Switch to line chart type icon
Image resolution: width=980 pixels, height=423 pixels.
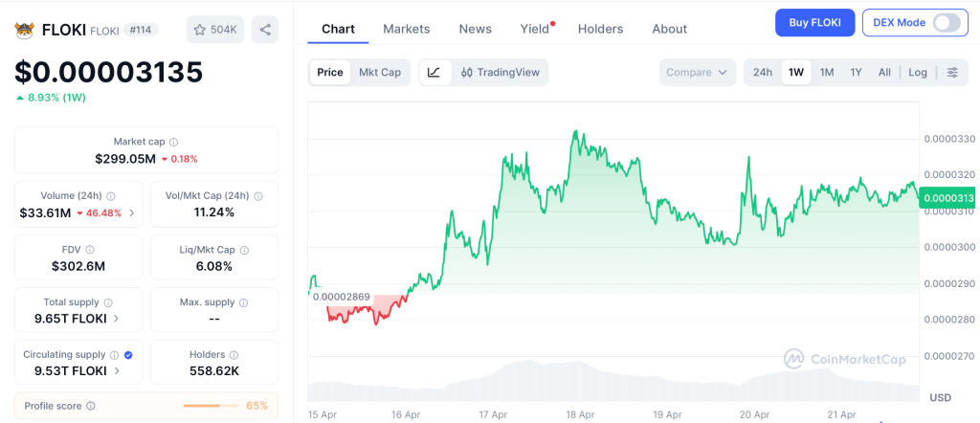[x=434, y=72]
